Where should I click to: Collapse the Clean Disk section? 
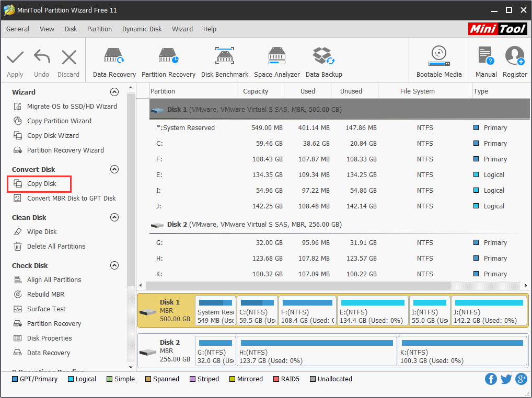pyautogui.click(x=114, y=217)
